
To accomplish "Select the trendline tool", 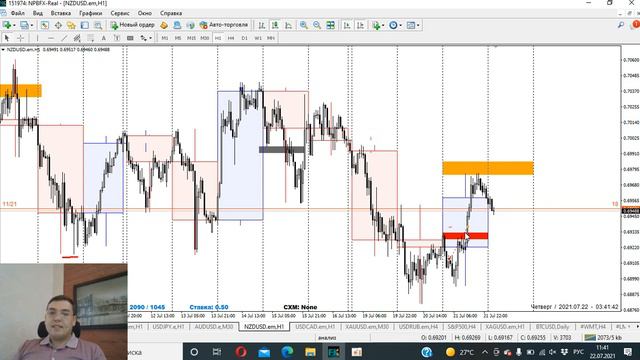I will 64,38.
